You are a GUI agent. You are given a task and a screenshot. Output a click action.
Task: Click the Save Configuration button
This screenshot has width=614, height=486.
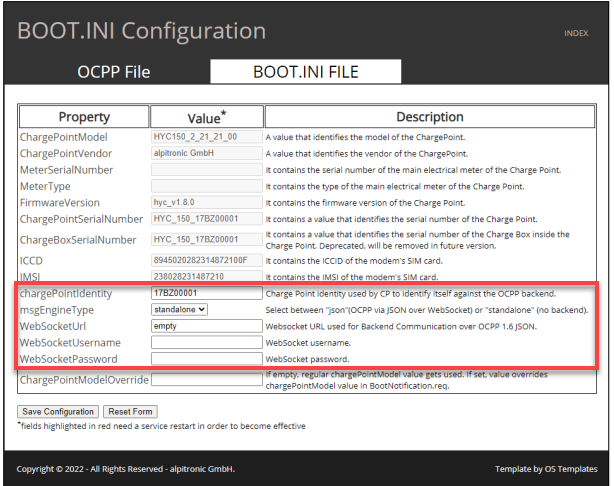[x=58, y=412]
